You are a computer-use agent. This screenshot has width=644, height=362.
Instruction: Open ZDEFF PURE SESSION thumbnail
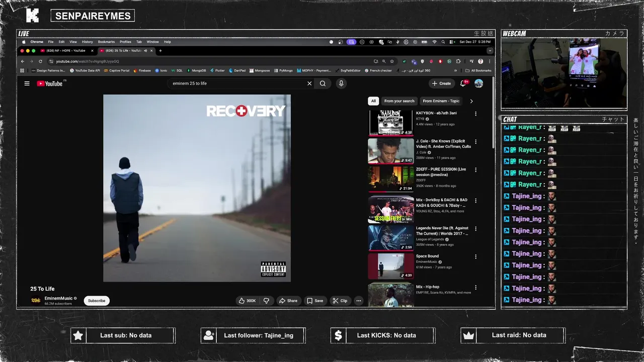pos(391,179)
